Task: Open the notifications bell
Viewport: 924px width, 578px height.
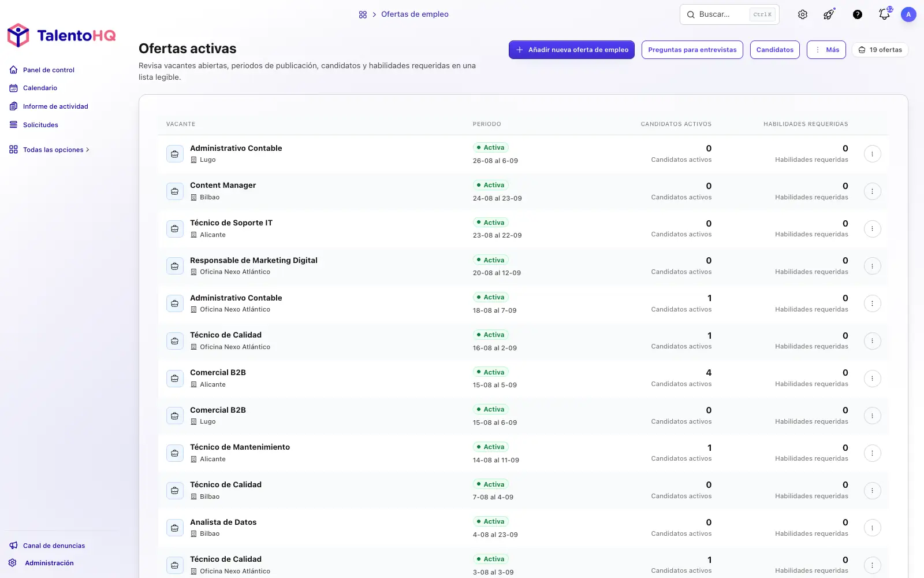Action: click(885, 14)
